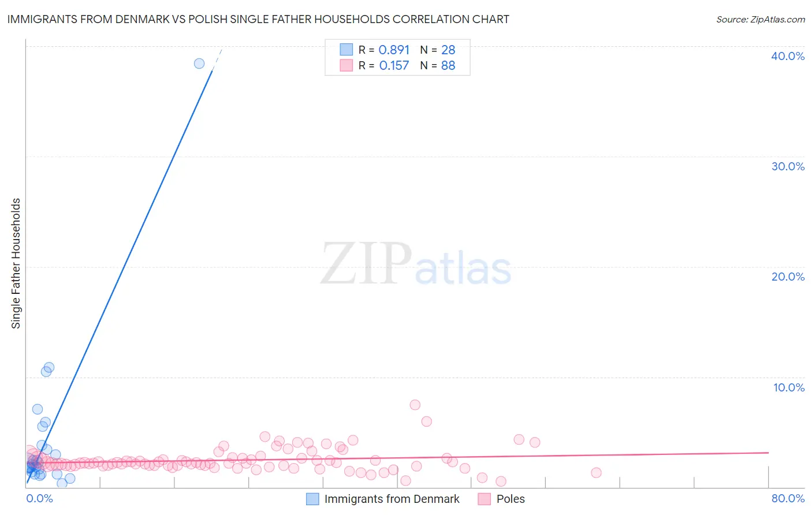The image size is (812, 515).
Task: Click the 30.0% y-axis label
Action: click(788, 166)
